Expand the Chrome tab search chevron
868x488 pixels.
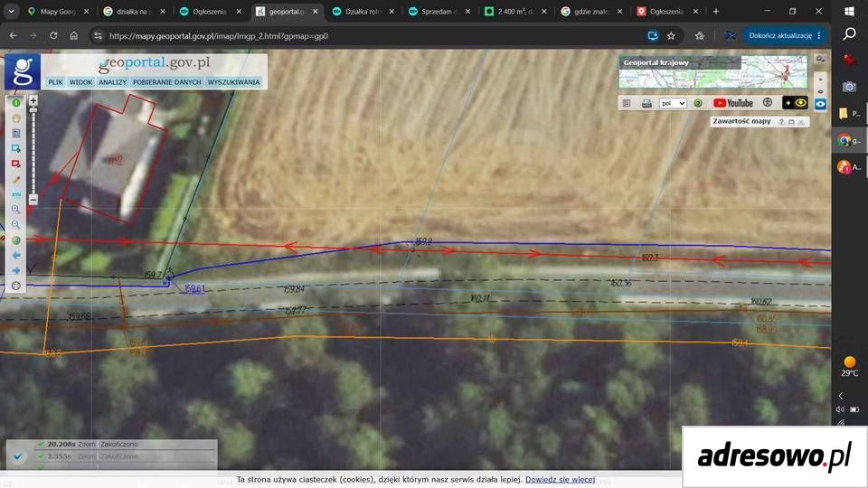coord(11,11)
